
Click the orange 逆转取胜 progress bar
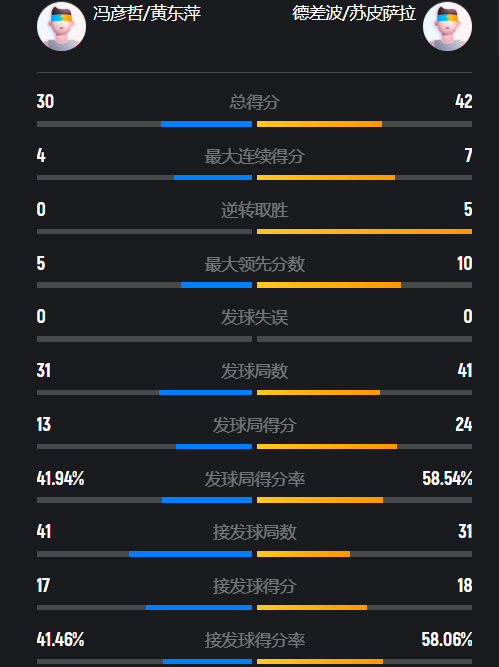[365, 231]
